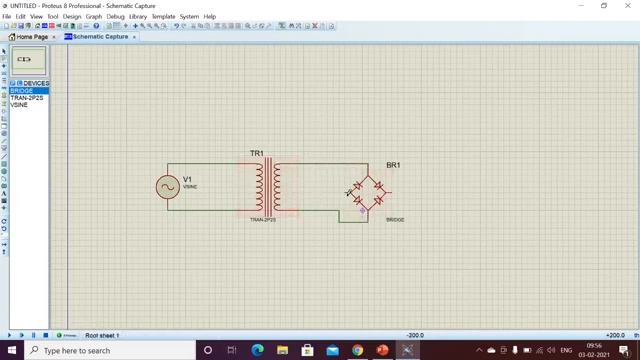Expand the system tray hidden icons chevron

click(479, 350)
